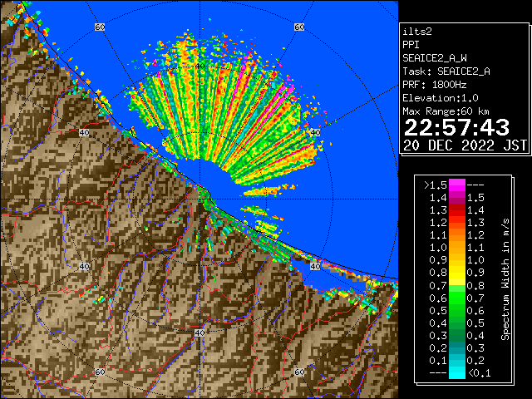Click the 'Max Range:60 km' line
532x399 pixels.
(446, 111)
